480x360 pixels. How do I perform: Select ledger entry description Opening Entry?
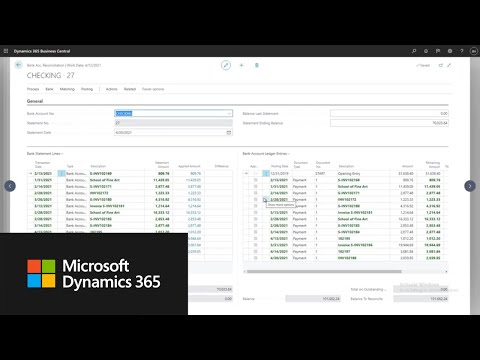(x=349, y=173)
